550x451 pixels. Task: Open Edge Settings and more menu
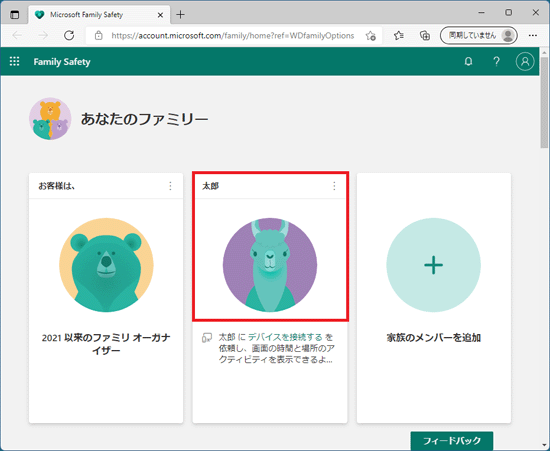(x=533, y=35)
